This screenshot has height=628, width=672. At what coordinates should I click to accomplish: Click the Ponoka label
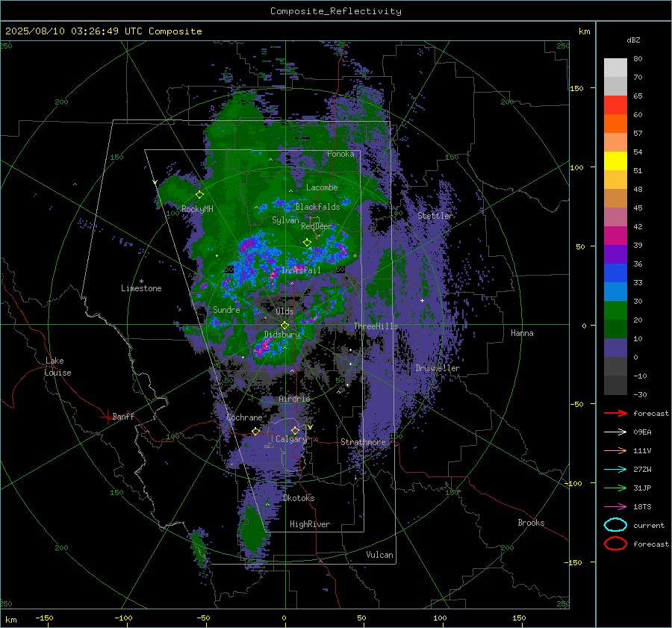[340, 154]
